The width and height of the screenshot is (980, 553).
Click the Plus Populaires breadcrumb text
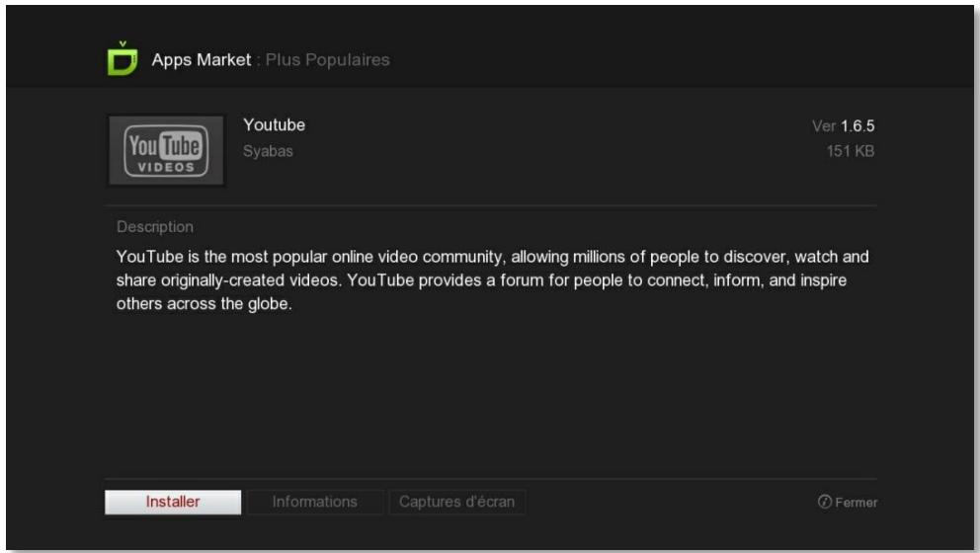(328, 60)
